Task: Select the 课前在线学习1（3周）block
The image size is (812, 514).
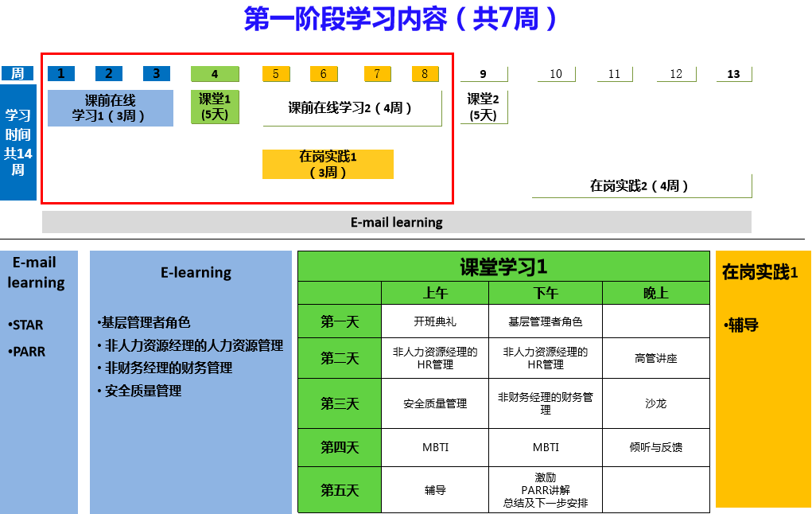Action: (x=110, y=108)
